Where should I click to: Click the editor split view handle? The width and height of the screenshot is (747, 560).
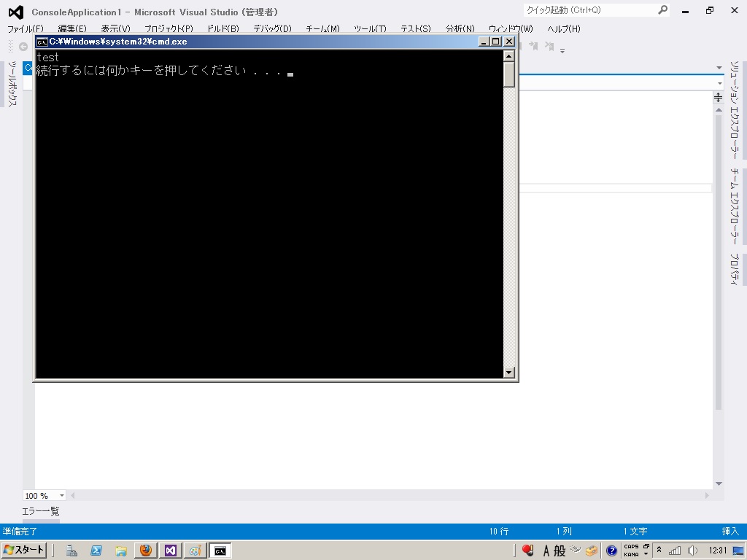click(719, 98)
